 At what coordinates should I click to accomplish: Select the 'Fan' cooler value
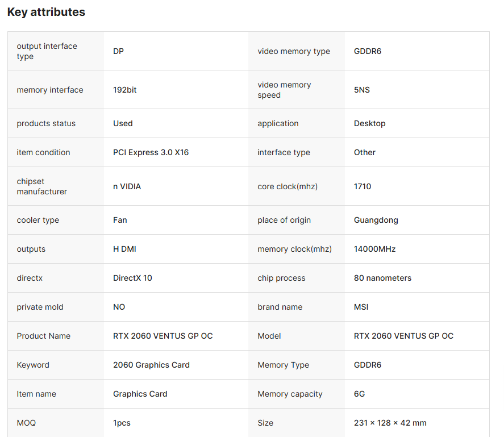coord(120,220)
